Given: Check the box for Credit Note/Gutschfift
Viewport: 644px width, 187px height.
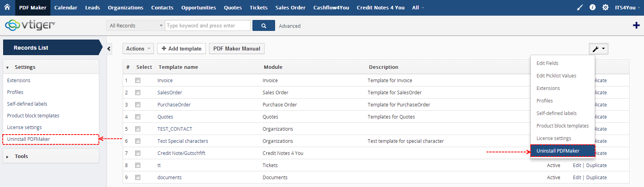Looking at the screenshot, I should click(x=138, y=153).
